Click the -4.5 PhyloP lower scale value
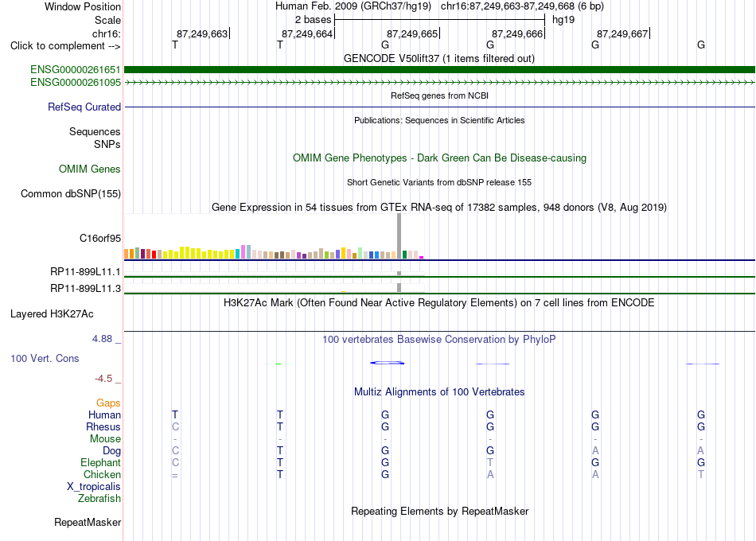 pyautogui.click(x=103, y=379)
